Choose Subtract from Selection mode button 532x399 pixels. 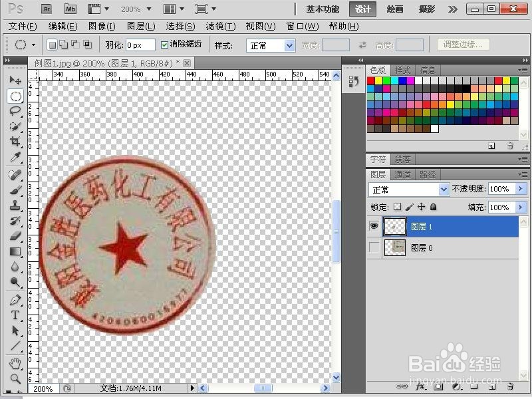point(75,44)
